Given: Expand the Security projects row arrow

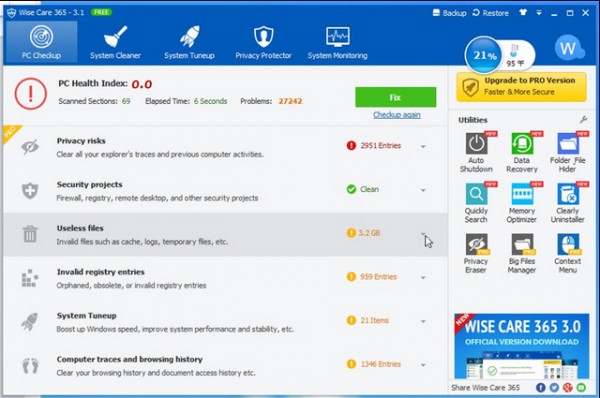Looking at the screenshot, I should coord(423,190).
